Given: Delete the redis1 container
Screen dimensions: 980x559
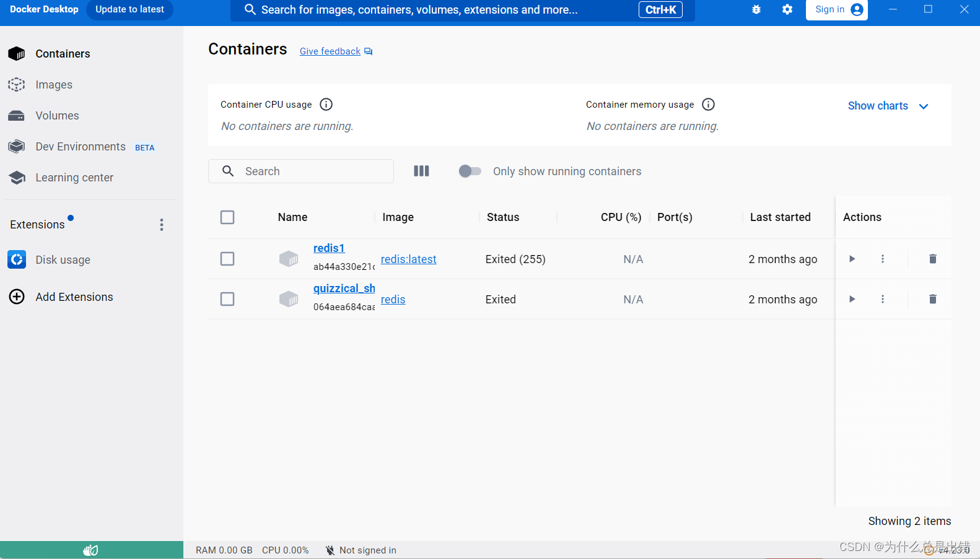Looking at the screenshot, I should [933, 259].
